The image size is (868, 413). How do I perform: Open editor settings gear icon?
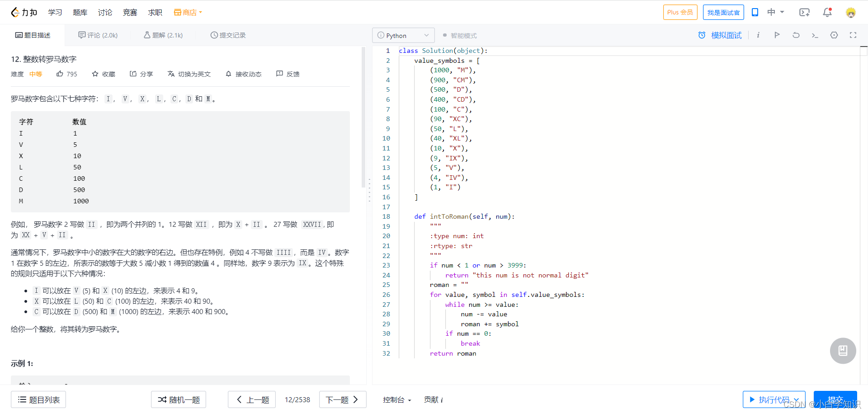point(834,35)
